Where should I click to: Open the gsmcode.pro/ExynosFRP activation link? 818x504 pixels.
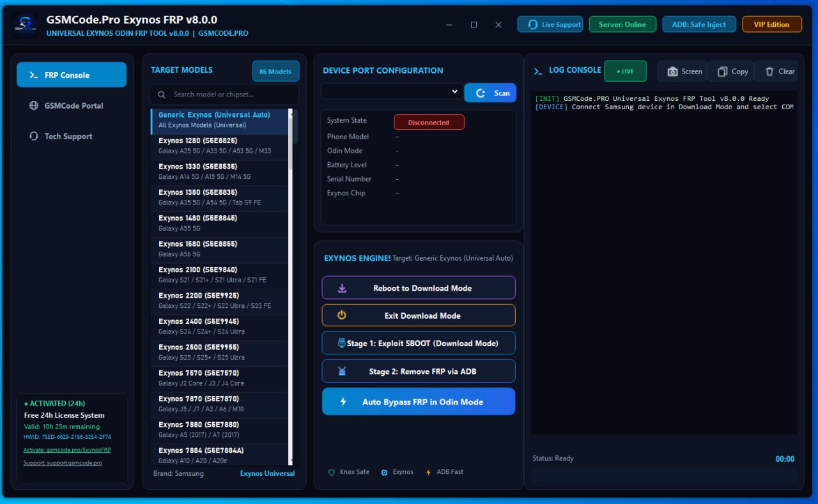(x=67, y=450)
